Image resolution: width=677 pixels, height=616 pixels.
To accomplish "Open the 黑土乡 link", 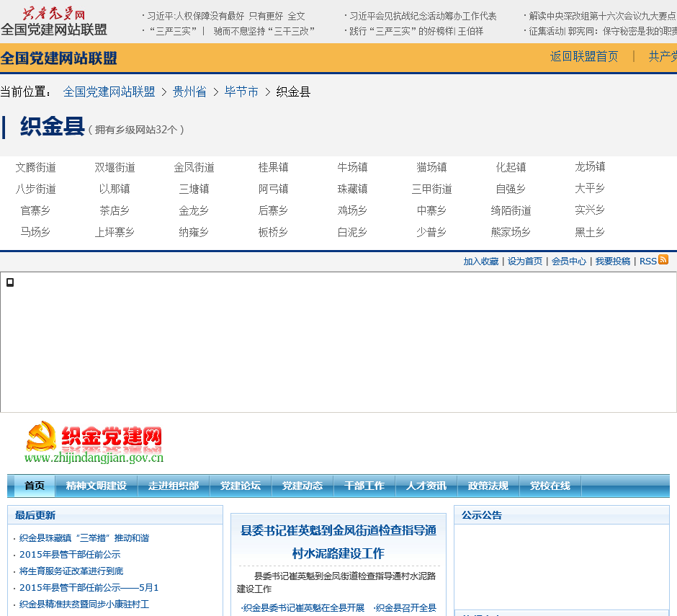I will (590, 232).
